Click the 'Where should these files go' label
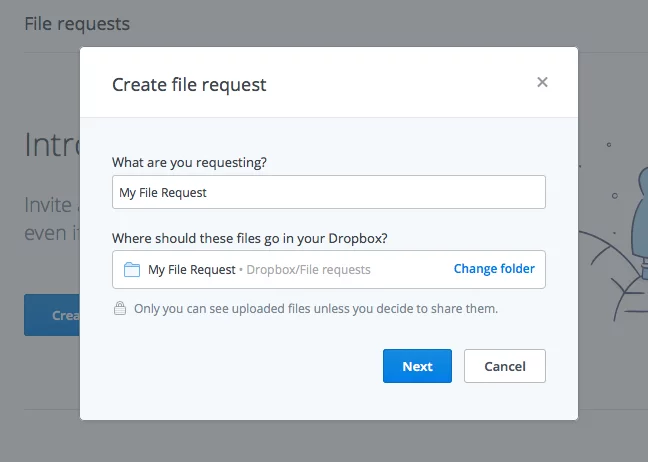The width and height of the screenshot is (648, 462). [250, 238]
